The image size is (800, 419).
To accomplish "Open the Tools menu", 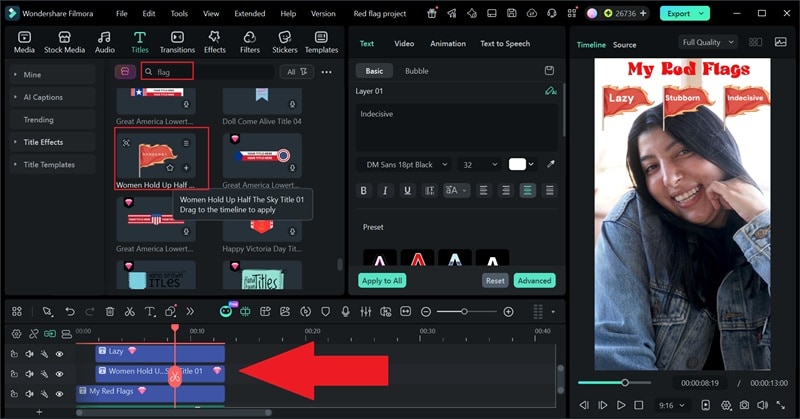I will click(179, 14).
